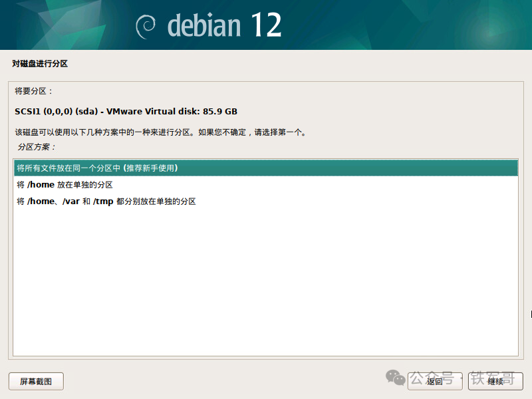
Task: Click the Debian swirl logo
Action: (146, 27)
